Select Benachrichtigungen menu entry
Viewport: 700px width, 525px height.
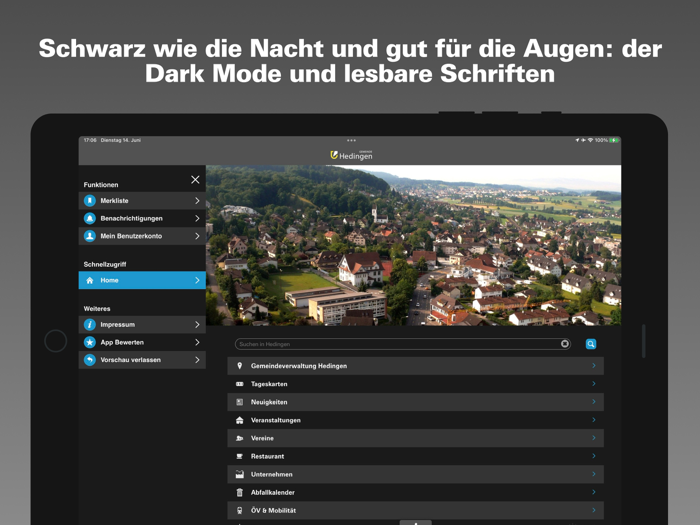pos(142,218)
